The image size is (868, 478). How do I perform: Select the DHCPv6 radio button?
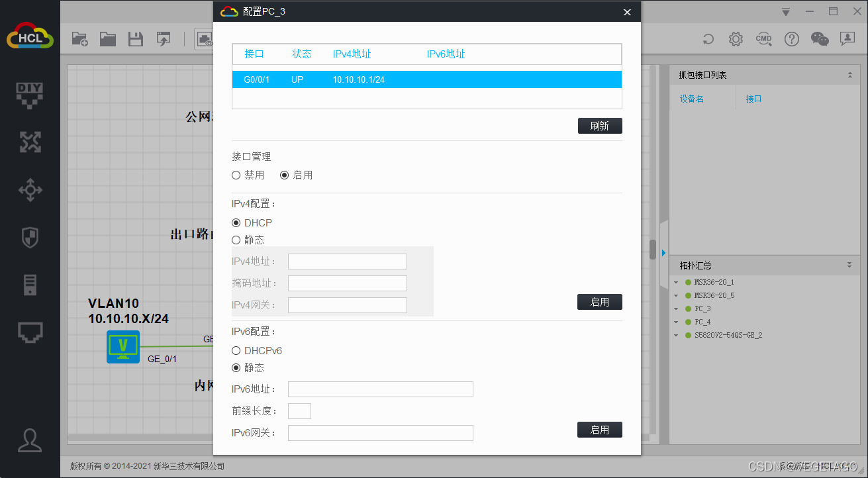click(x=236, y=351)
